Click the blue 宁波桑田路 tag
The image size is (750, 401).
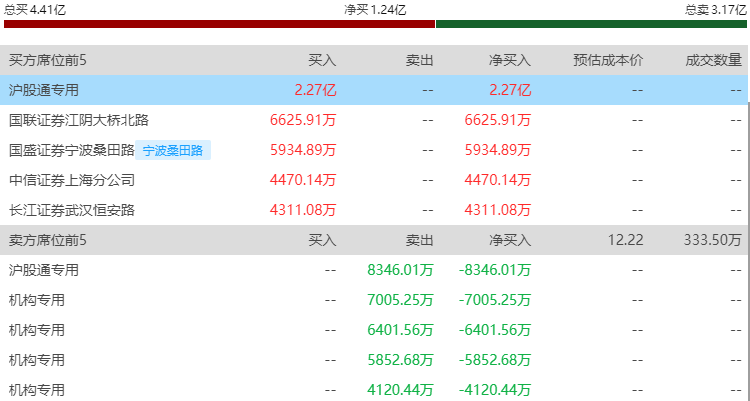[x=173, y=150]
